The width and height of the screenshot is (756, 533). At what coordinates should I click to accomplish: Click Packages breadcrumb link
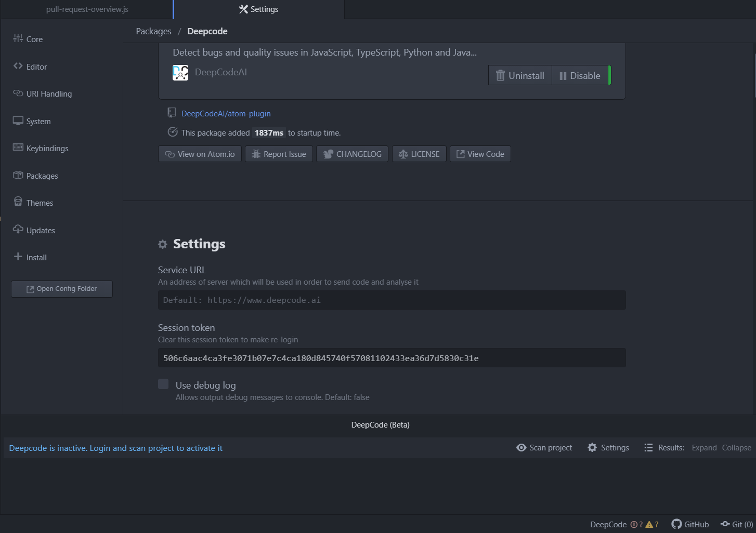(x=153, y=31)
